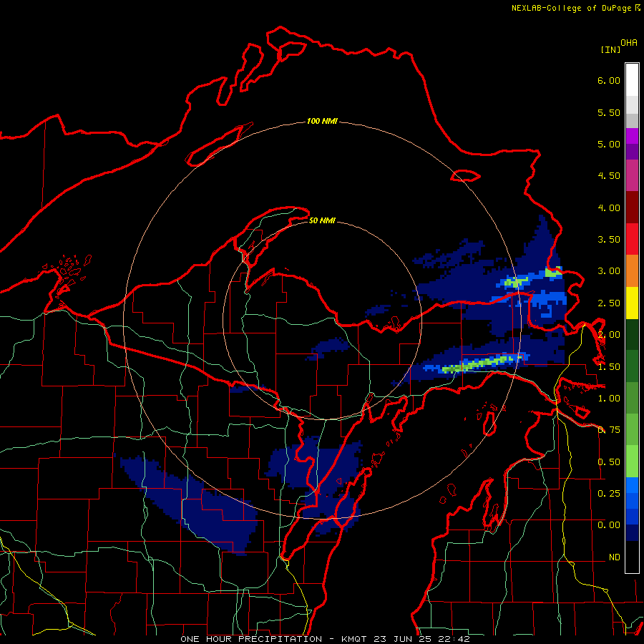Pick the black ND swatch at the legend bottom
The image size is (644, 644).
click(632, 557)
